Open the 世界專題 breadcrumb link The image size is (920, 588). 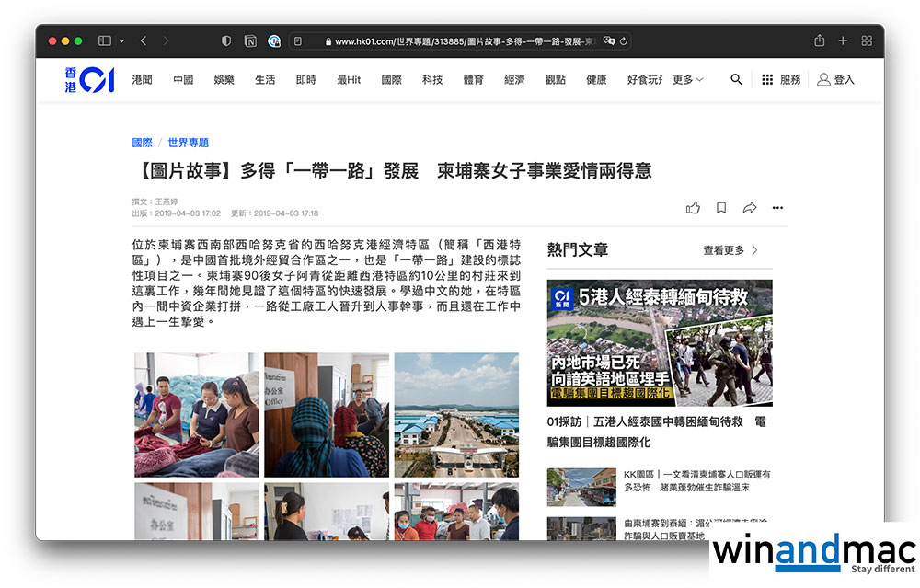(188, 143)
